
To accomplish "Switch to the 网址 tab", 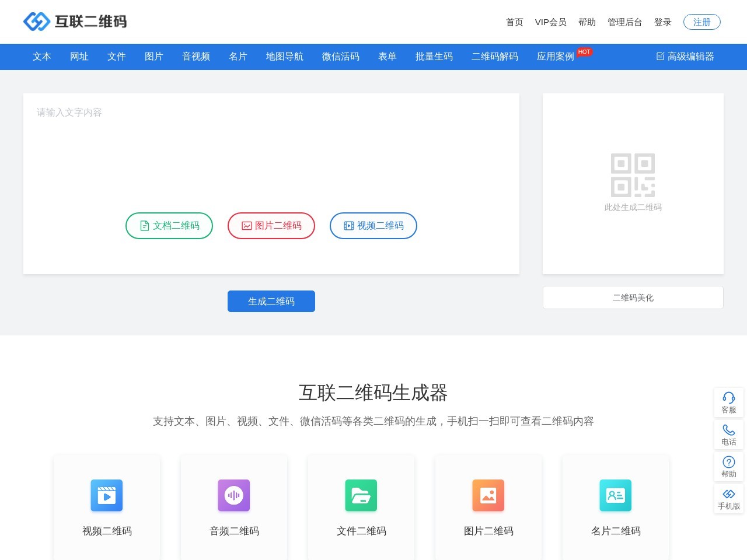I will point(79,57).
